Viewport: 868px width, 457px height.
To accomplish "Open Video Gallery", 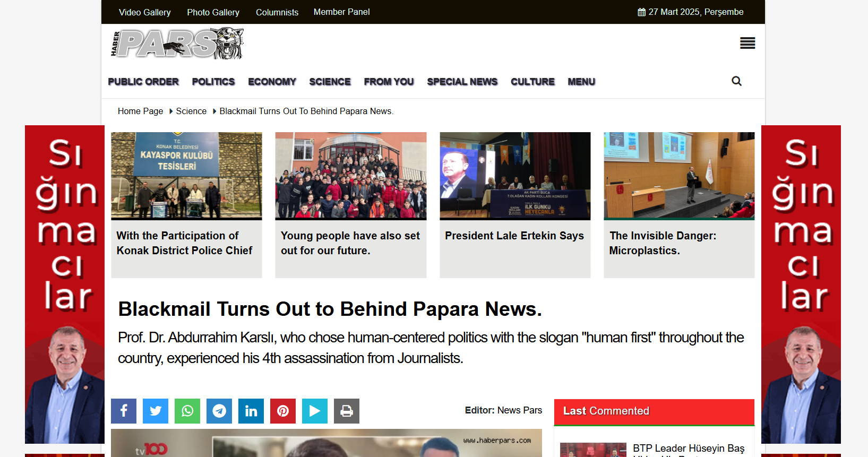I will (x=144, y=12).
